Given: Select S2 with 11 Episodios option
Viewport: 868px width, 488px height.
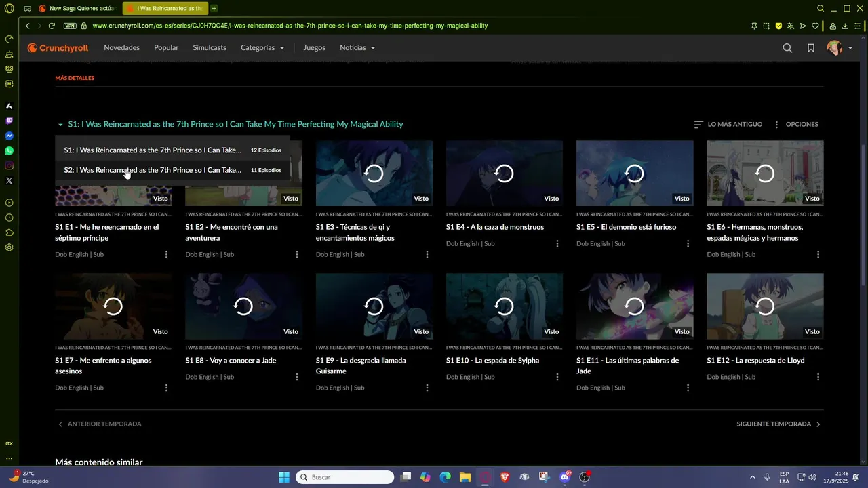Looking at the screenshot, I should 173,170.
